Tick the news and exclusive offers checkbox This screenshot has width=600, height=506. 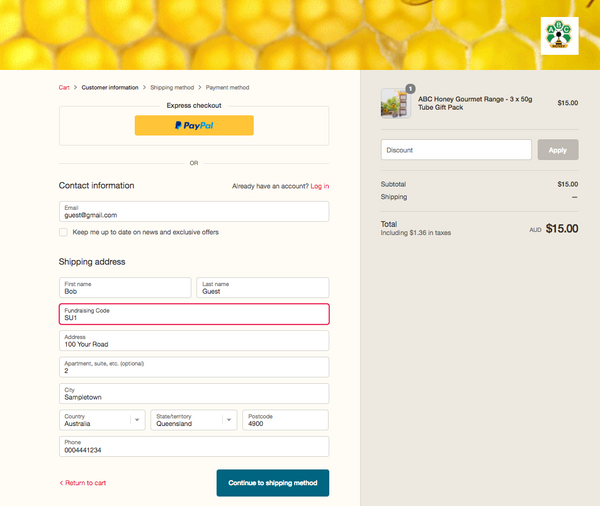point(64,232)
